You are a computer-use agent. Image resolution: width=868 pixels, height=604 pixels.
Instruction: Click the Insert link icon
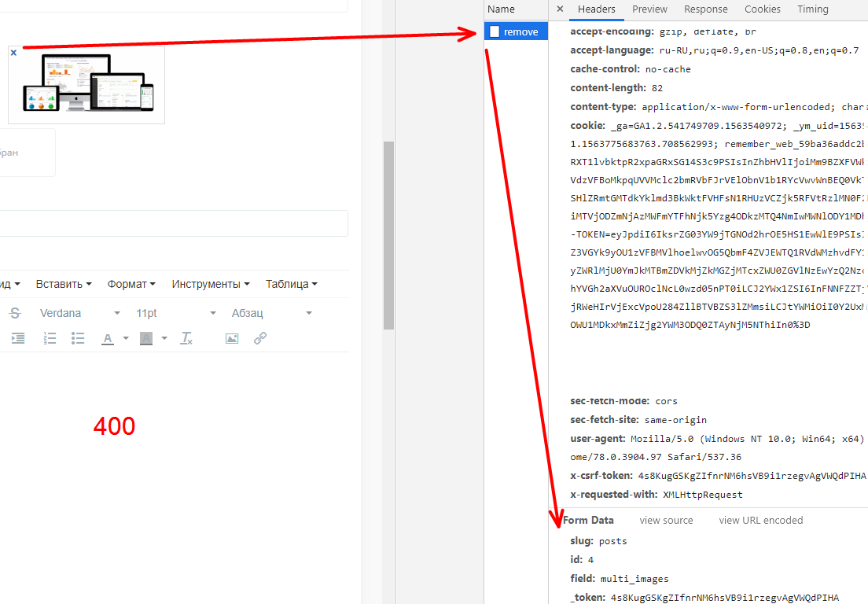coord(259,338)
